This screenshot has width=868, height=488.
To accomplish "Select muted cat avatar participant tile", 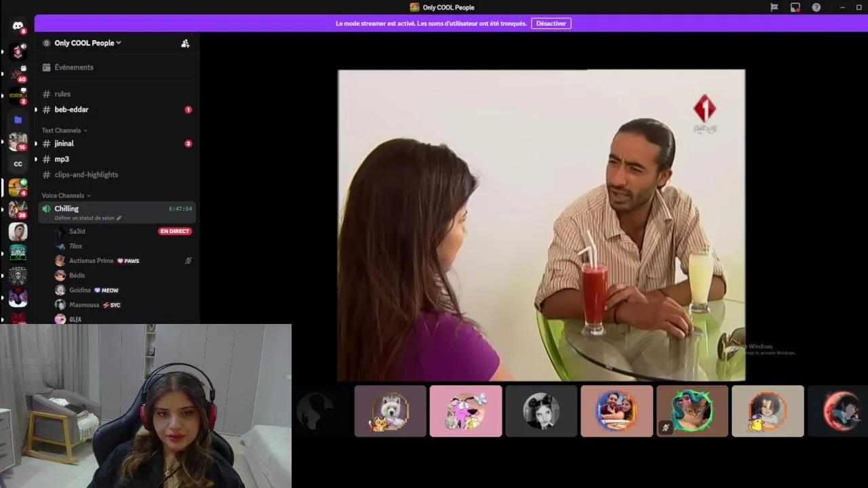I will (x=692, y=411).
